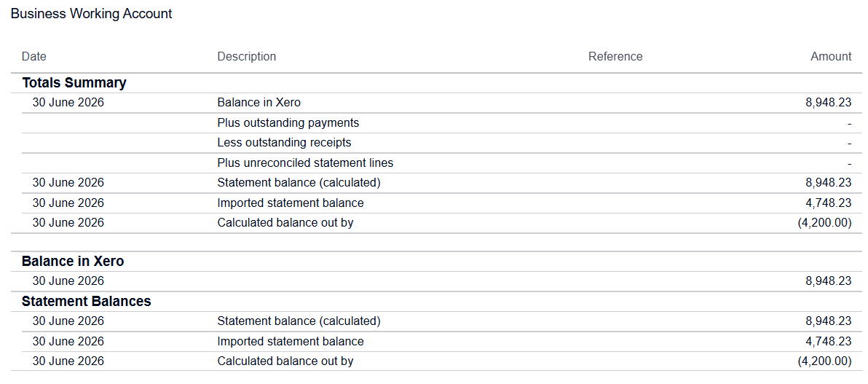This screenshot has width=868, height=384.
Task: Click the Amount column header
Action: pyautogui.click(x=831, y=57)
